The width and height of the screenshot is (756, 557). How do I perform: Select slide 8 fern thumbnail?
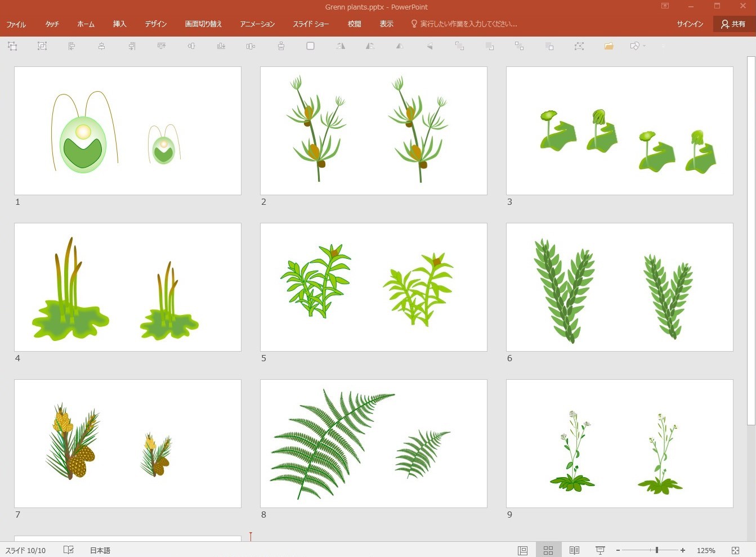pyautogui.click(x=374, y=443)
